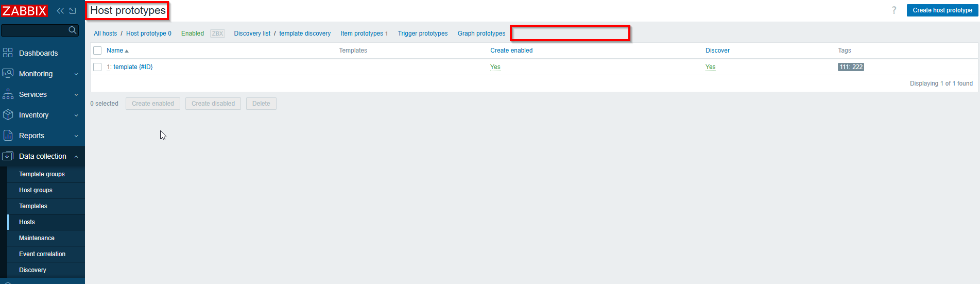Click the hide sidebar icon
Viewport: 980px width, 284px height.
tap(73, 11)
